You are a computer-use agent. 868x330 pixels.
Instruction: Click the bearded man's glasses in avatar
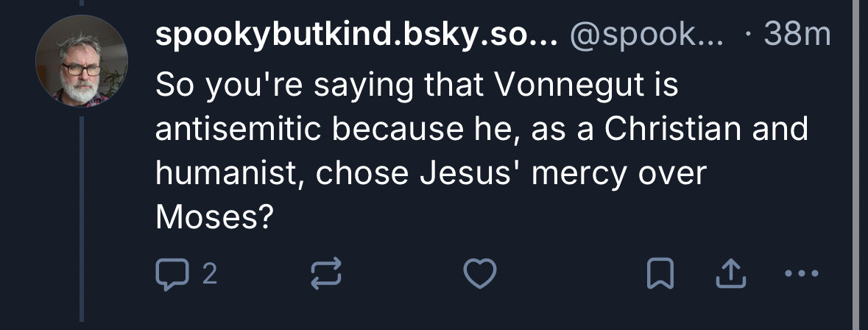80,69
